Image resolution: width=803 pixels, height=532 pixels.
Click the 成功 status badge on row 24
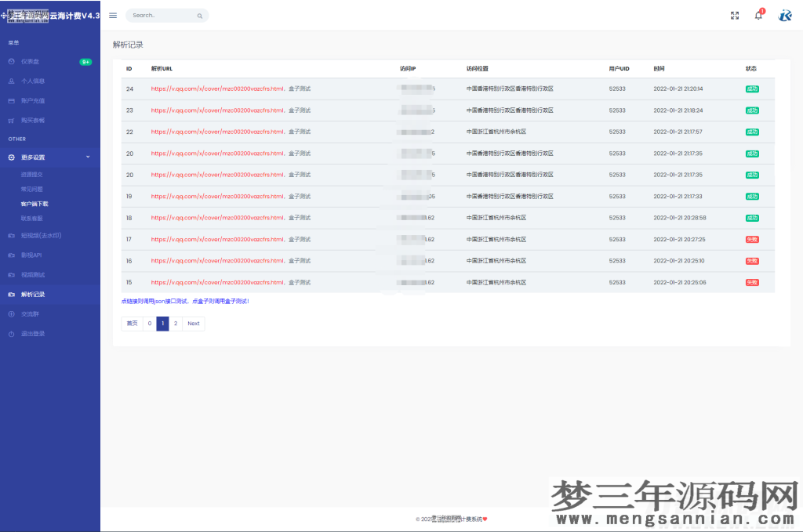tap(751, 89)
